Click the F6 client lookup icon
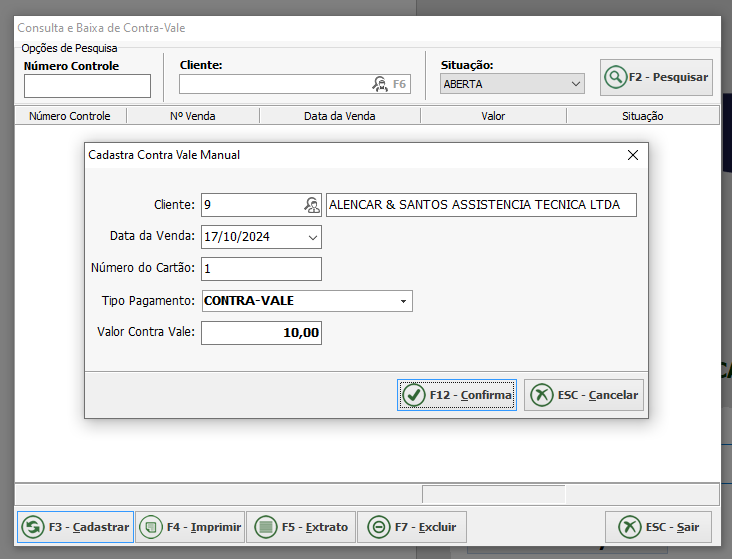This screenshot has width=732, height=559. tap(380, 84)
